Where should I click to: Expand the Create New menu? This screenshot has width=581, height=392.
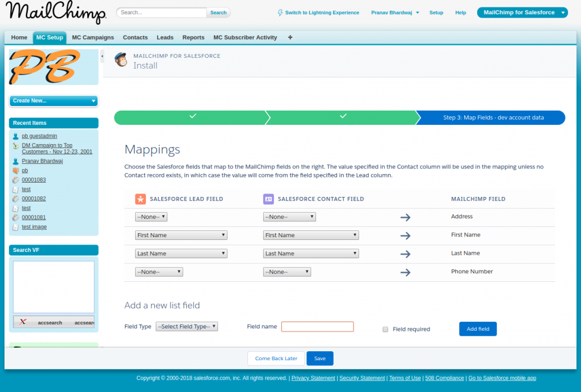click(x=54, y=101)
